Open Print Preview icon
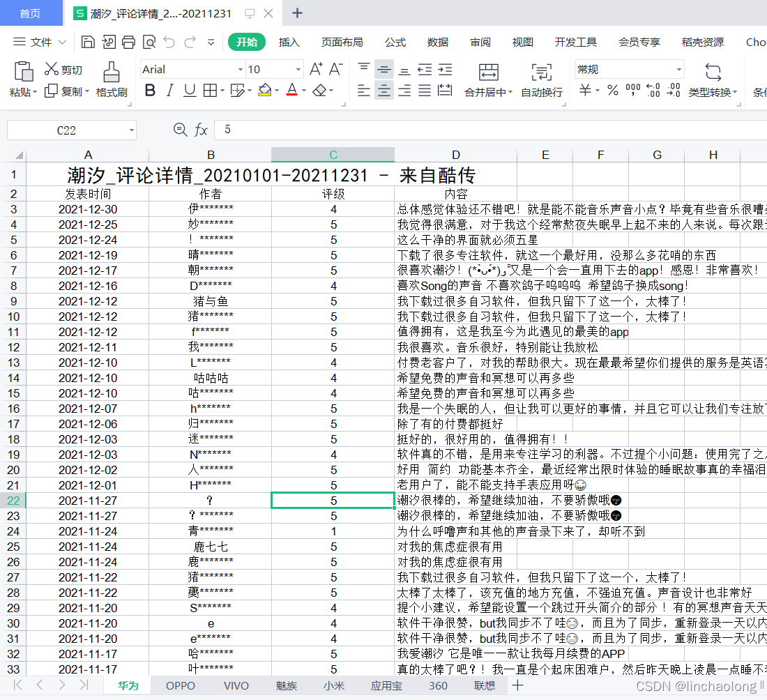 click(x=149, y=42)
